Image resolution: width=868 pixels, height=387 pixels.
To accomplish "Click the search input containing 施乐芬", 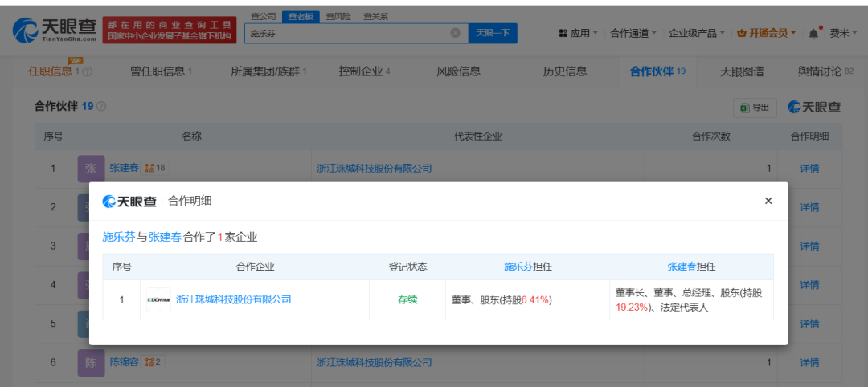I will [x=346, y=33].
